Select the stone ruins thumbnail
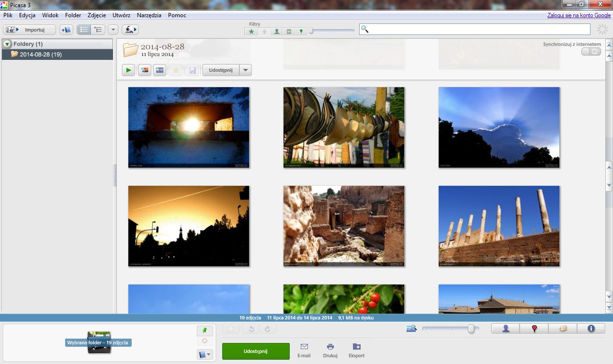Viewport: 613px width, 364px height. pos(344,226)
